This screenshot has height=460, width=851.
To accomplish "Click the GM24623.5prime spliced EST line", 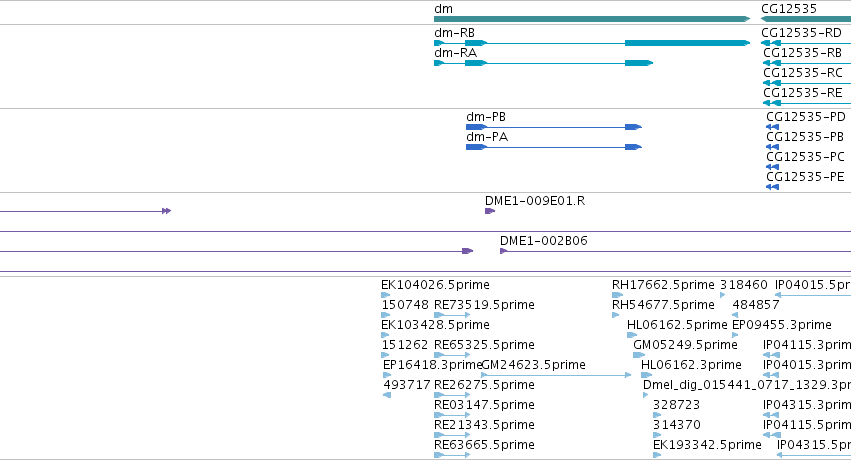I will 556,375.
